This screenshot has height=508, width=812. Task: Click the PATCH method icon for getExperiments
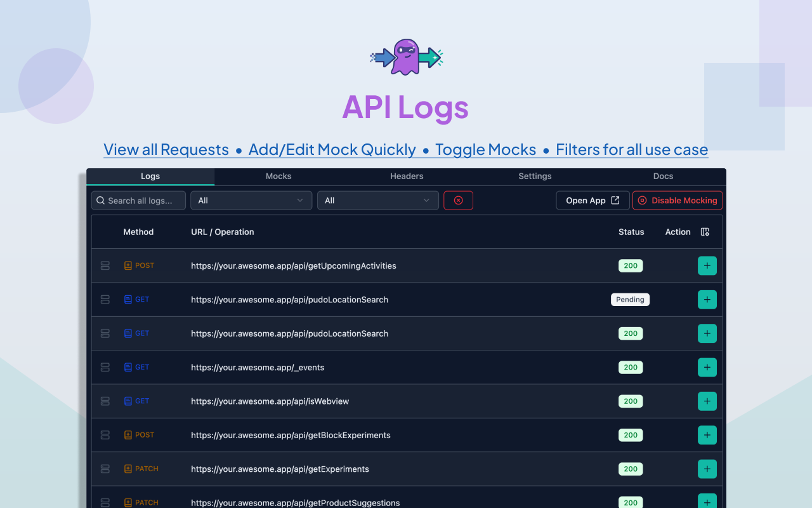click(128, 469)
